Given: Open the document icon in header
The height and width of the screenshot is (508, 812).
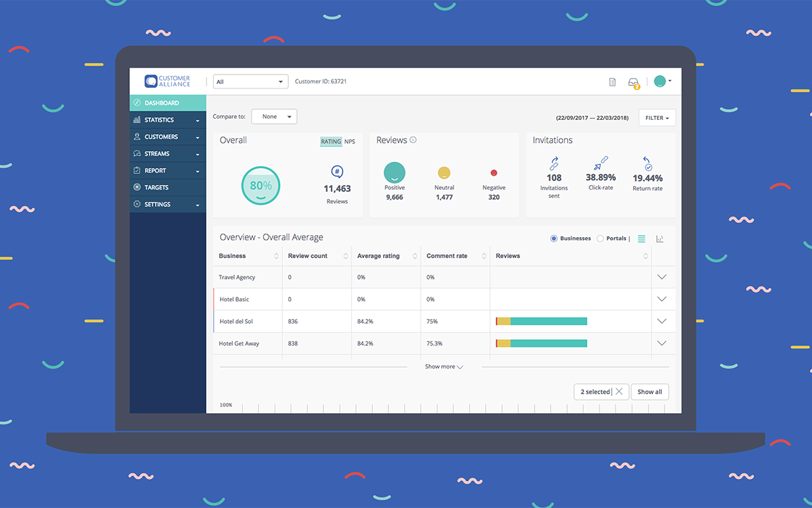Looking at the screenshot, I should coord(612,82).
